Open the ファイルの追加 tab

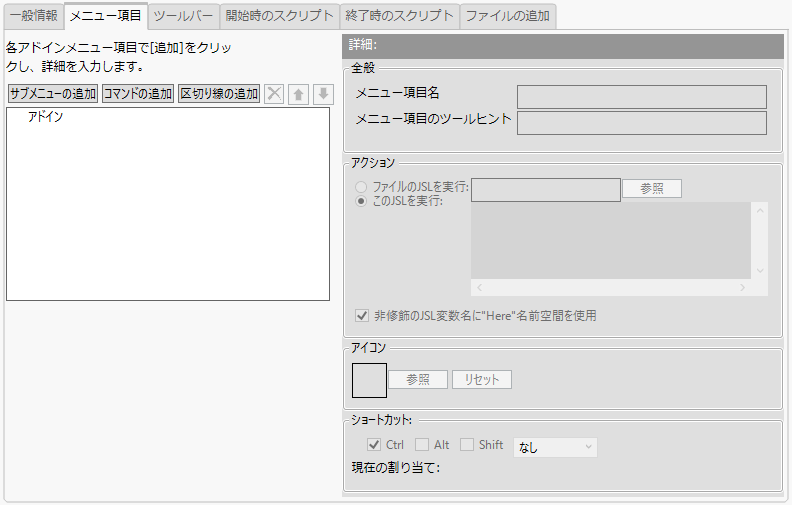(508, 16)
